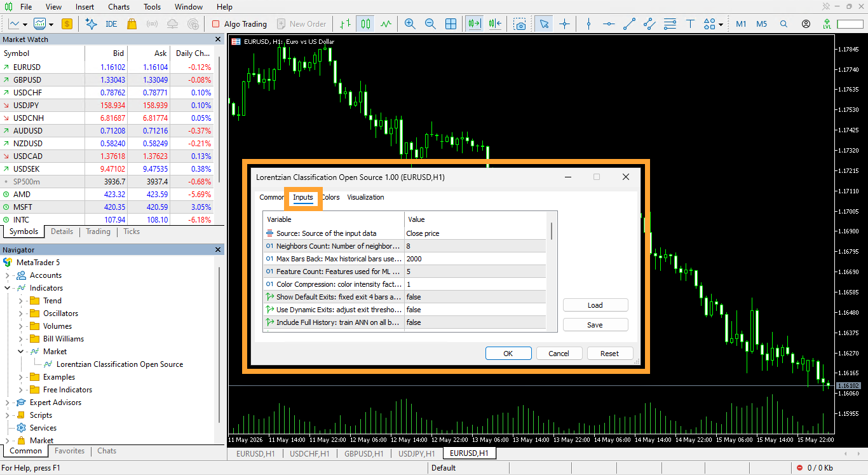Expand the Expert Advisors node
868x475 pixels.
pos(8,403)
